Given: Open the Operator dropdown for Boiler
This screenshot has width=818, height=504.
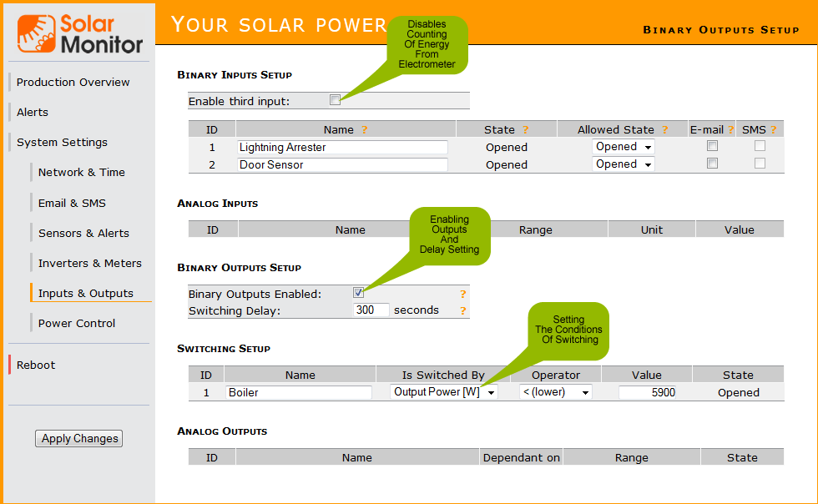Looking at the screenshot, I should pos(555,392).
